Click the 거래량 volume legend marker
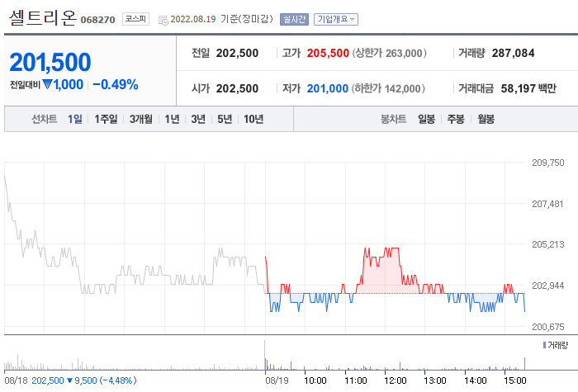The width and height of the screenshot is (578, 392). [x=544, y=345]
